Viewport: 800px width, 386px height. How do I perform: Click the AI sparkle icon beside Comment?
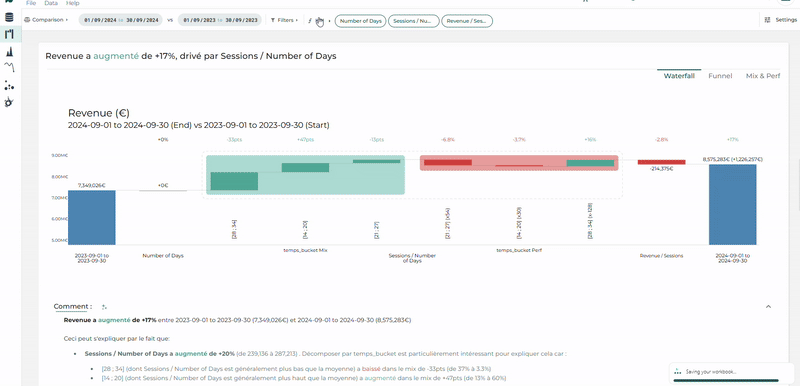point(104,307)
